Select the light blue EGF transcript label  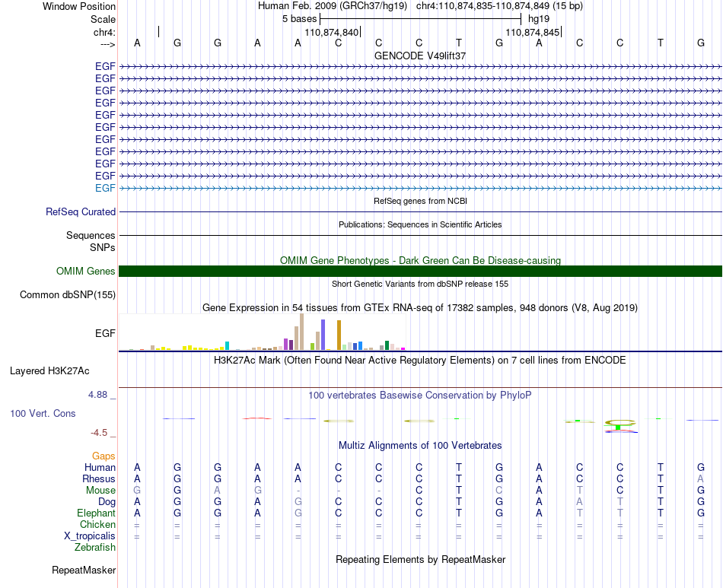tap(105, 188)
